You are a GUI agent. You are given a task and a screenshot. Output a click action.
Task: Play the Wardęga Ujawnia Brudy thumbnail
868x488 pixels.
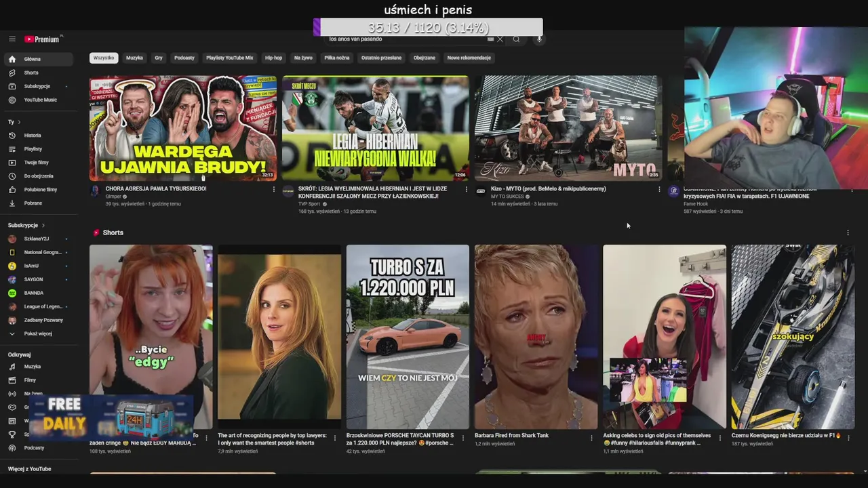click(183, 128)
